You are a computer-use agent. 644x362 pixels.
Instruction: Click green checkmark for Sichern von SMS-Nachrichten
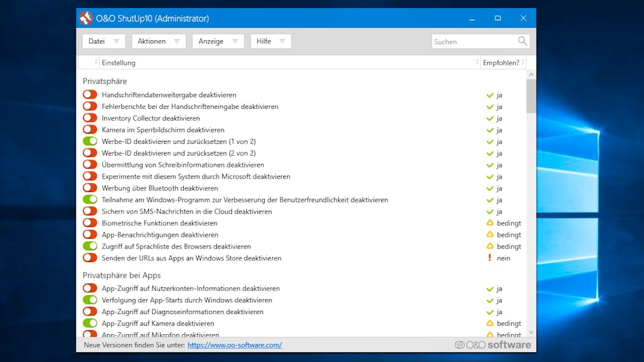click(490, 212)
